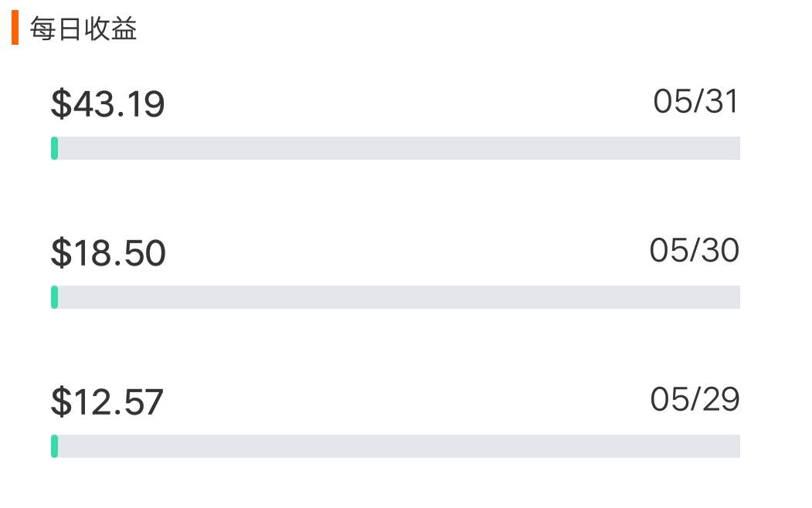Image resolution: width=812 pixels, height=508 pixels.
Task: Click the gray track of 05/29 progress bar
Action: pyautogui.click(x=396, y=446)
